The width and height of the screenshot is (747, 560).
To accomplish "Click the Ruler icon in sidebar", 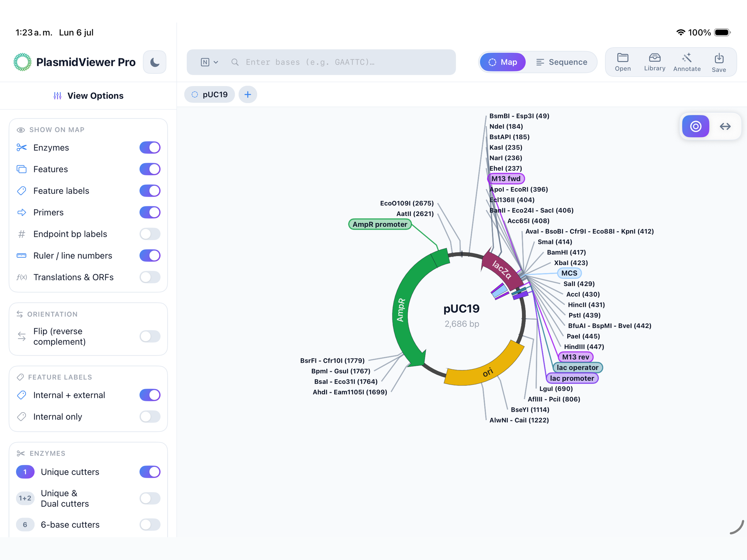I will (x=22, y=256).
